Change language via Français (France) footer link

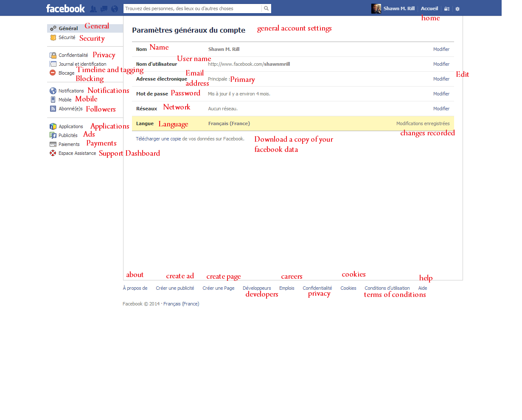click(x=181, y=304)
